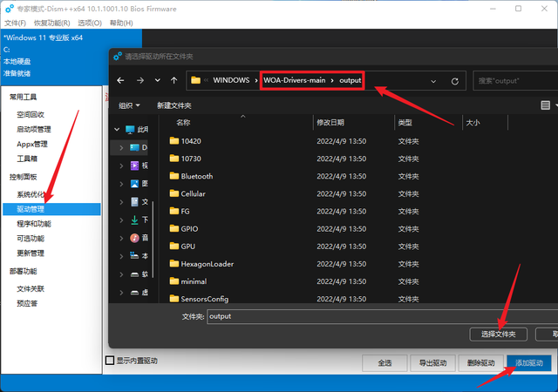Sort by 大小 column header
This screenshot has width=558, height=392.
pos(473,122)
